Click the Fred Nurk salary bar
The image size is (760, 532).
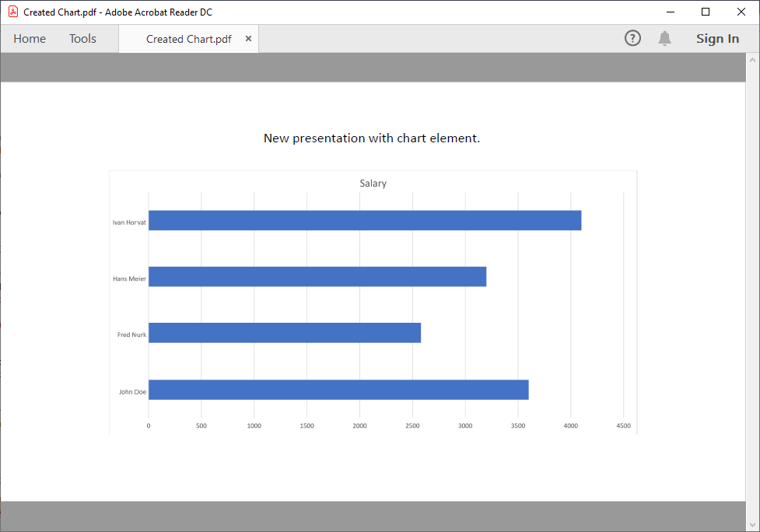(x=284, y=333)
